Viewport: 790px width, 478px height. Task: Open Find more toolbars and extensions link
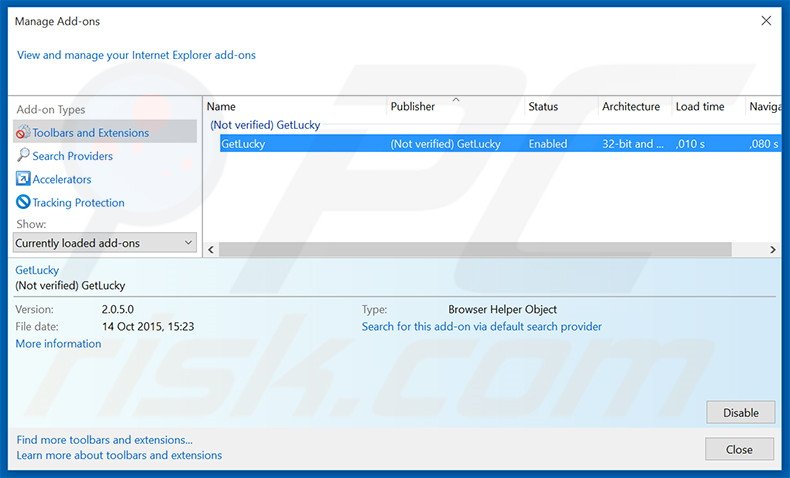tap(104, 440)
